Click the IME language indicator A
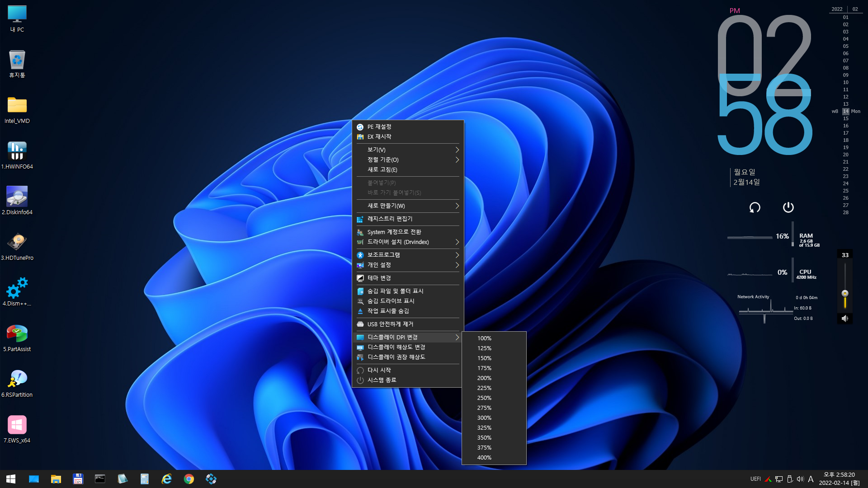868x488 pixels. click(811, 479)
